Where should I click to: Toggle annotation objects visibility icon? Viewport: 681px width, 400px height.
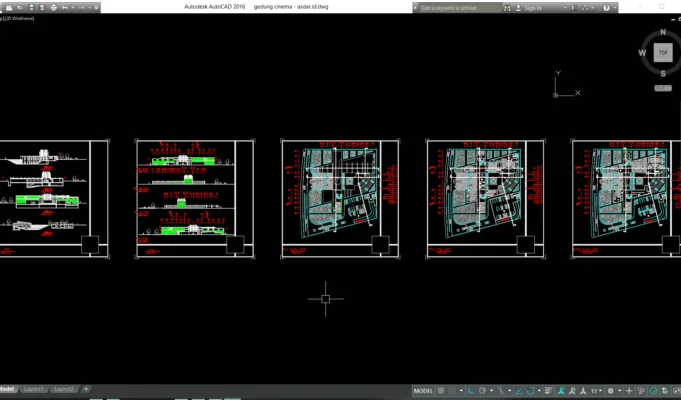point(561,391)
